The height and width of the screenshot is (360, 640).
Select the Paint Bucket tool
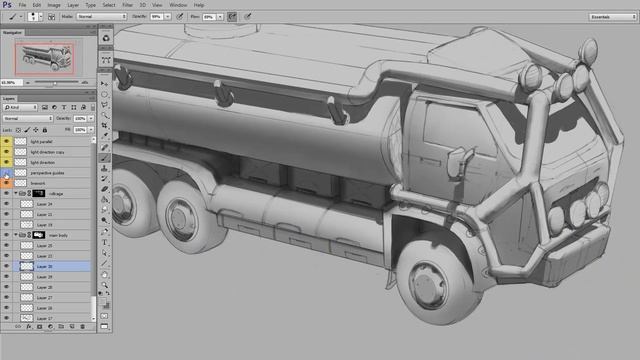pyautogui.click(x=105, y=200)
